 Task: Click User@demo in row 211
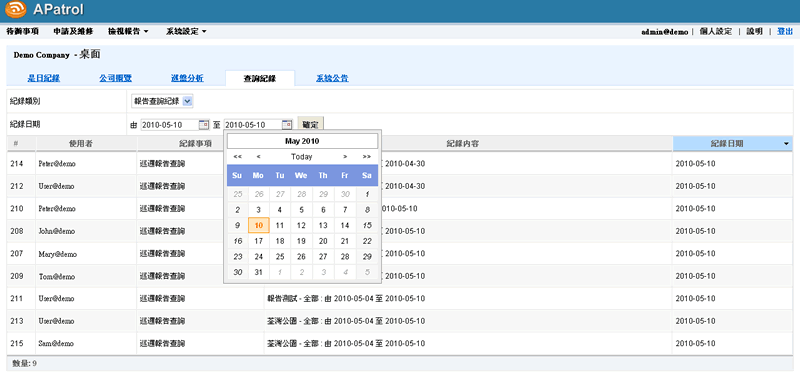point(56,298)
